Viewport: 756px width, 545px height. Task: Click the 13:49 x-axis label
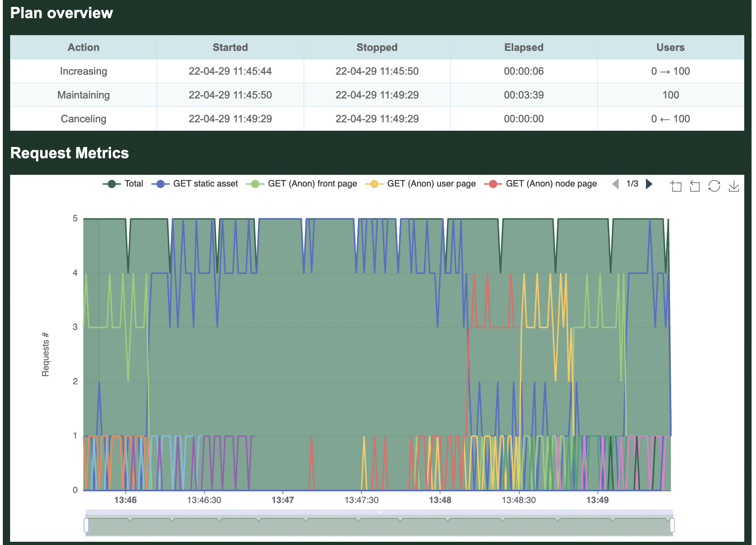click(x=597, y=500)
